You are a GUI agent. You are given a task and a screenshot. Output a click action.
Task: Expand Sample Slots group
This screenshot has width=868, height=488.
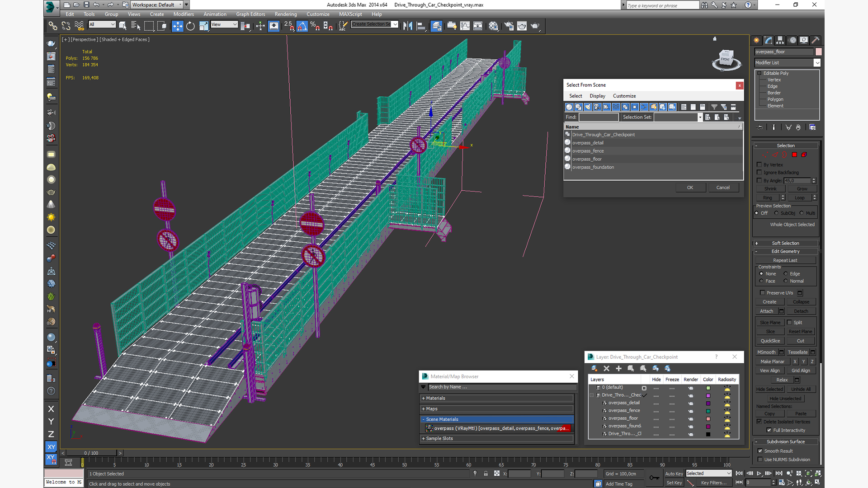click(x=497, y=439)
